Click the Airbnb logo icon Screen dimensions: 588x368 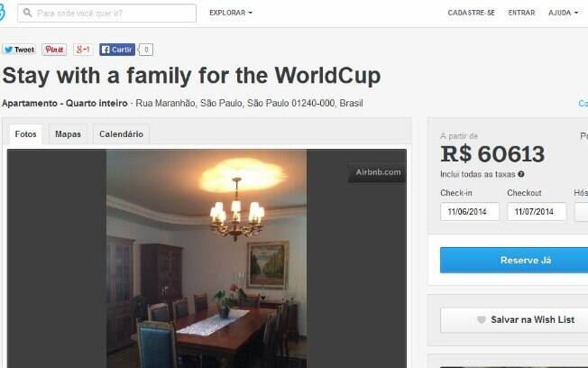[x=2, y=13]
